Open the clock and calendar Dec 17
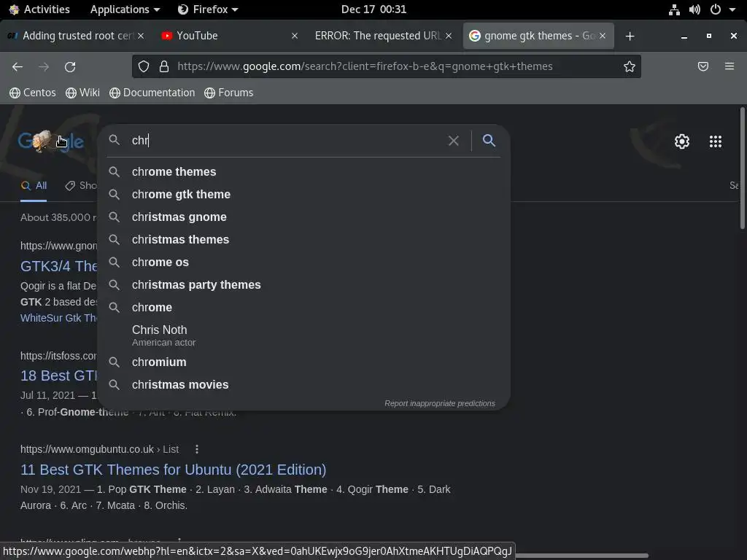Screen dimensions: 747x560 (373, 9)
